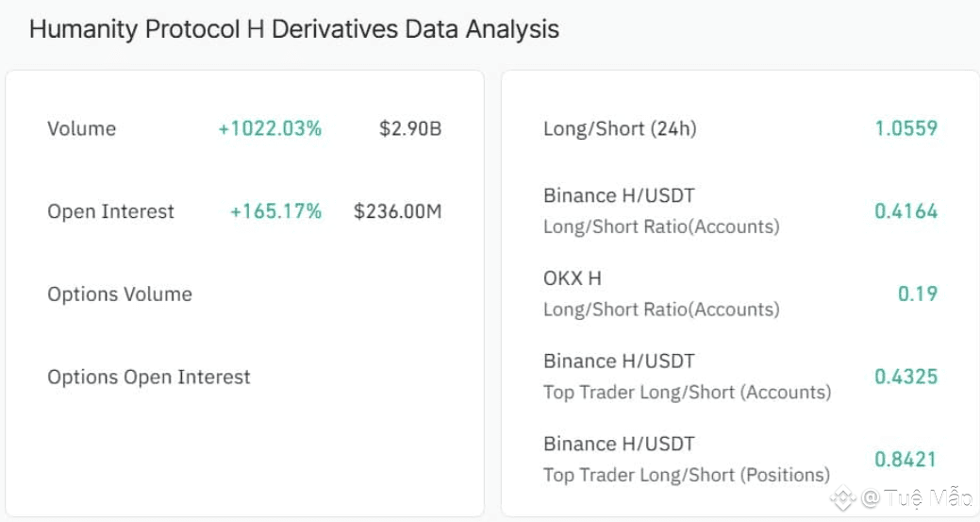Click the +1022.03% volume change value
This screenshot has width=980, height=522.
270,128
